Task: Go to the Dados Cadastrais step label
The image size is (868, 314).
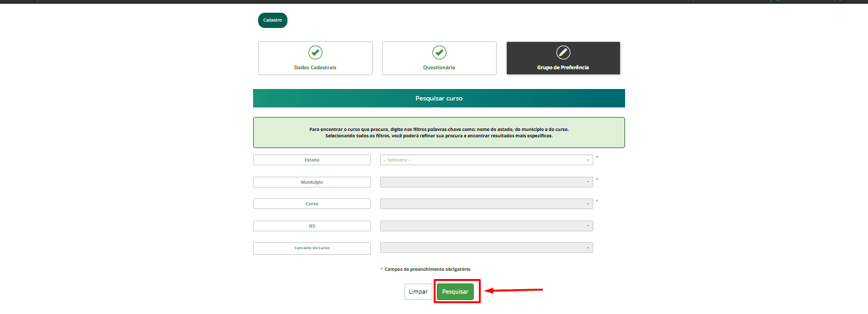Action: click(x=315, y=67)
